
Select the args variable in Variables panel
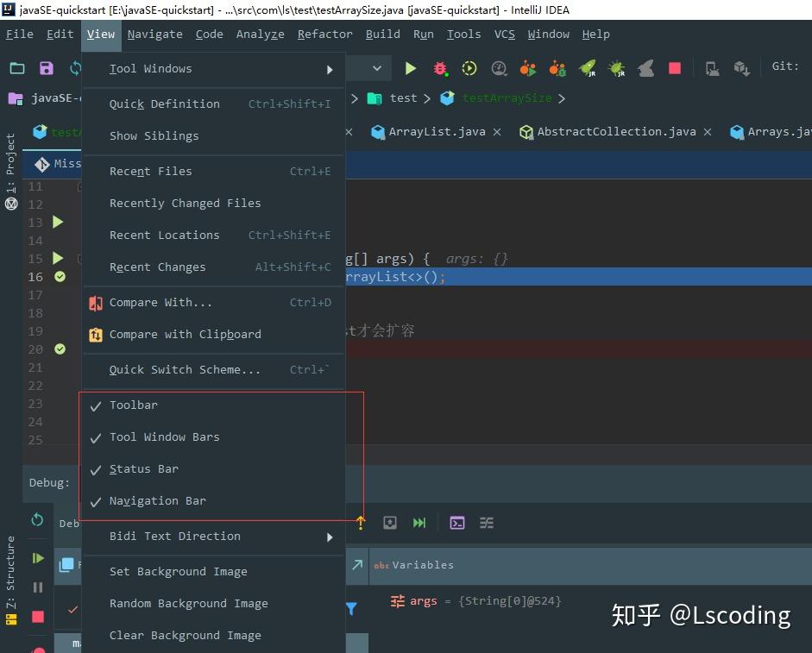(x=424, y=600)
